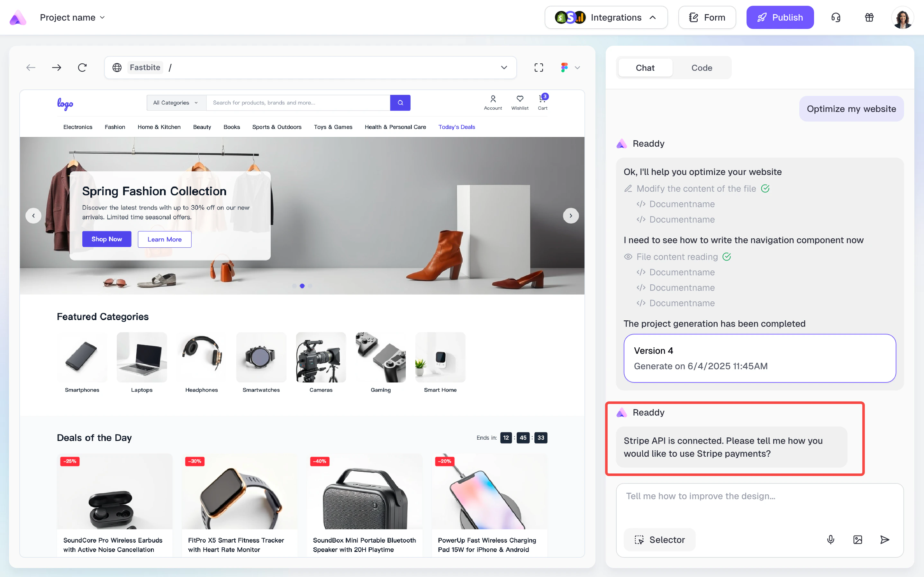
Task: Open the gift rewards icon
Action: click(x=869, y=18)
